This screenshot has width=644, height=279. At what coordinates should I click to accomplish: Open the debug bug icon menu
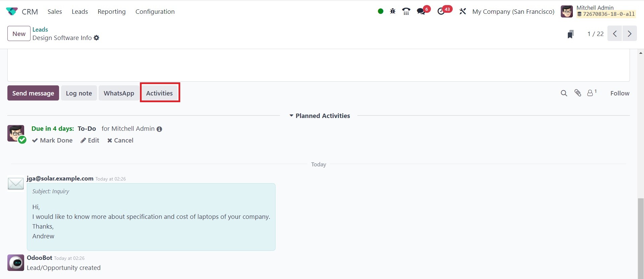click(x=393, y=11)
